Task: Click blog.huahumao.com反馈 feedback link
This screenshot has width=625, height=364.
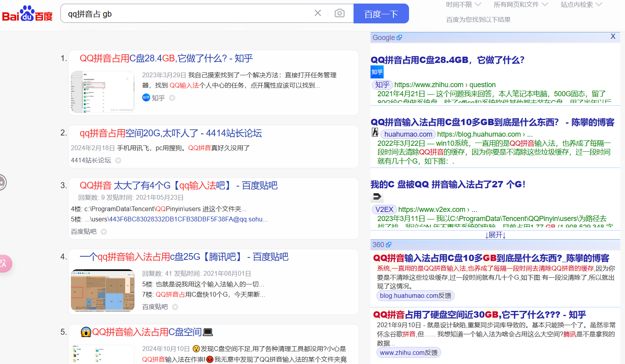Action: pos(415,295)
